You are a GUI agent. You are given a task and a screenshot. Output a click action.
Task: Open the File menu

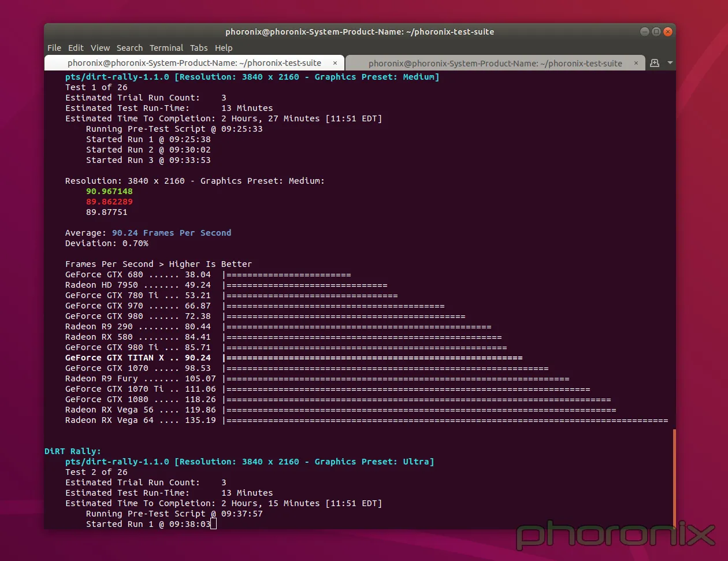54,48
